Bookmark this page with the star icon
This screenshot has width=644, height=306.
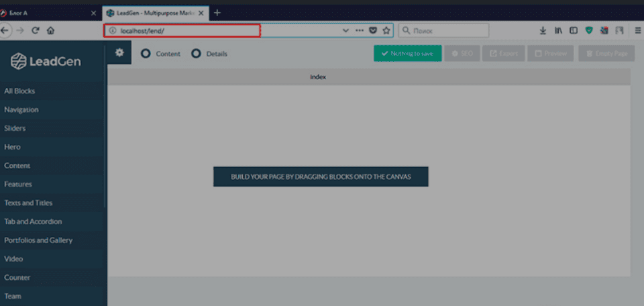coord(386,30)
